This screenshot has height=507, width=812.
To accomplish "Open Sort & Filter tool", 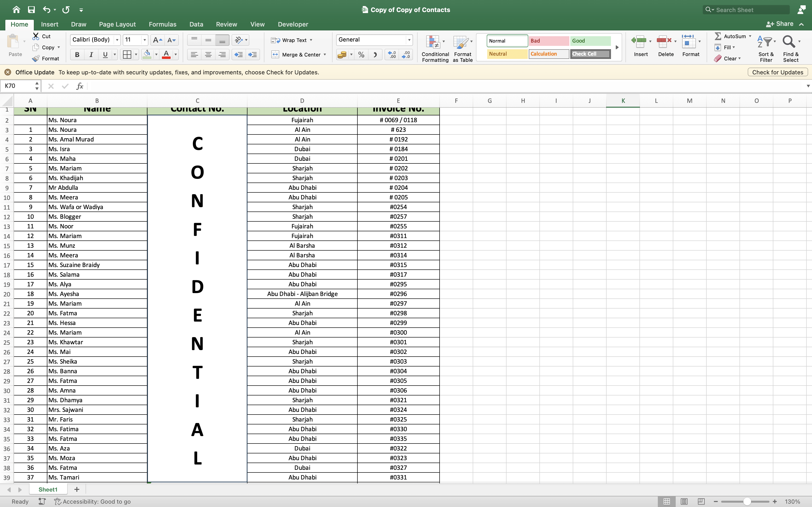I will point(766,49).
